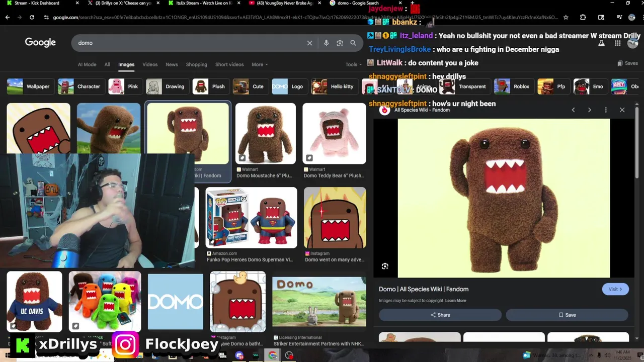Viewport: 644px width, 362px height.
Task: Switch to the Short videos tab
Action: tap(229, 64)
